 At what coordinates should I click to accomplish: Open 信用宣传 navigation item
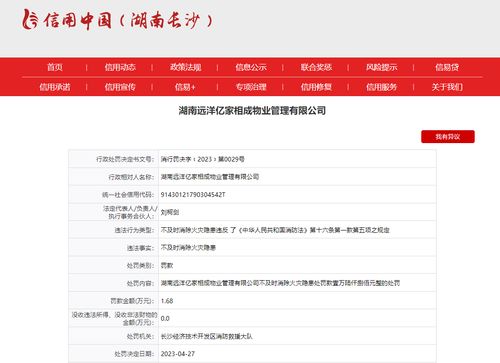point(120,87)
